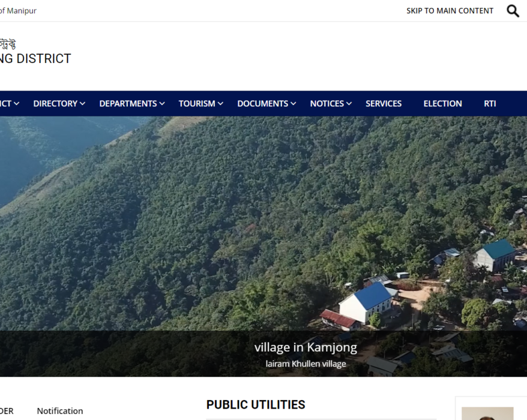
Task: Click the of Manipur government link
Action: tap(18, 11)
